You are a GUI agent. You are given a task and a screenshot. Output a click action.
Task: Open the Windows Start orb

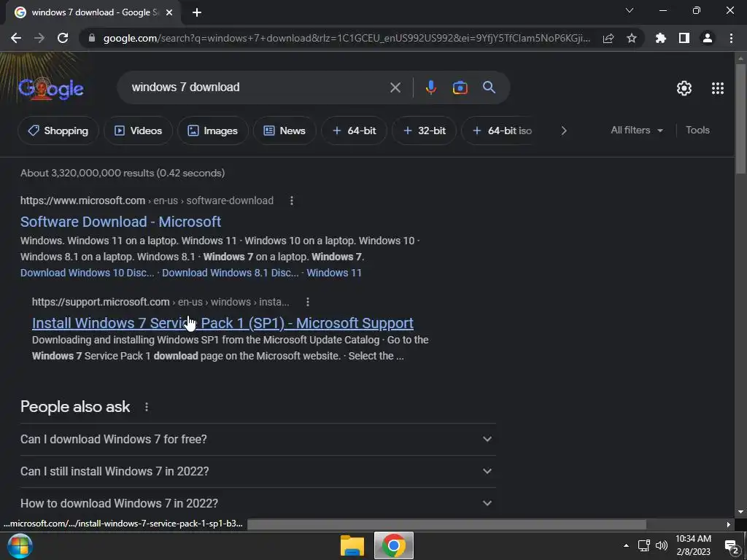click(x=20, y=545)
